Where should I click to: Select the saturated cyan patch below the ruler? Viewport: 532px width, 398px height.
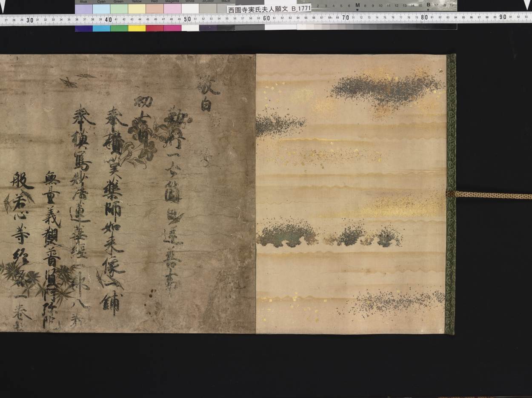click(101, 28)
